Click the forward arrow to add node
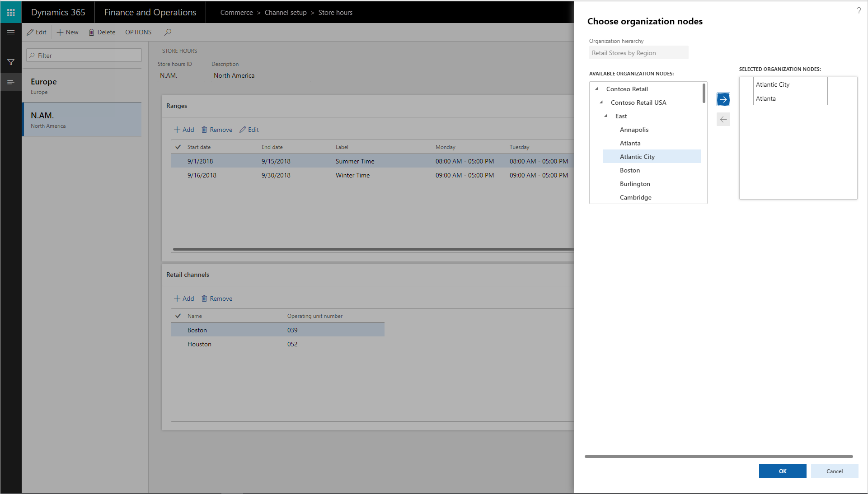The height and width of the screenshot is (494, 868). click(x=723, y=99)
